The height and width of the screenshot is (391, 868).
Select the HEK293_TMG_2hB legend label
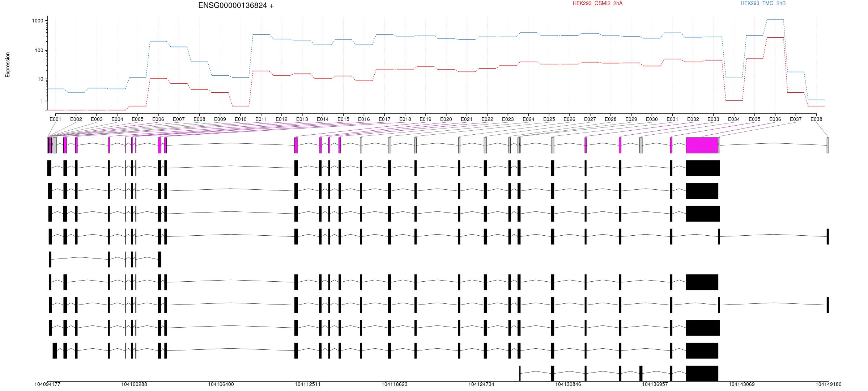(763, 3)
